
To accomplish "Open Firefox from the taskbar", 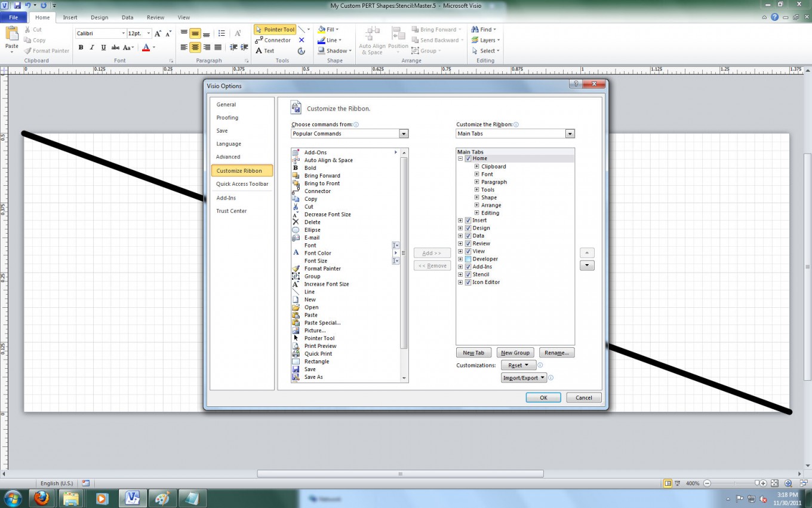I will pos(42,498).
